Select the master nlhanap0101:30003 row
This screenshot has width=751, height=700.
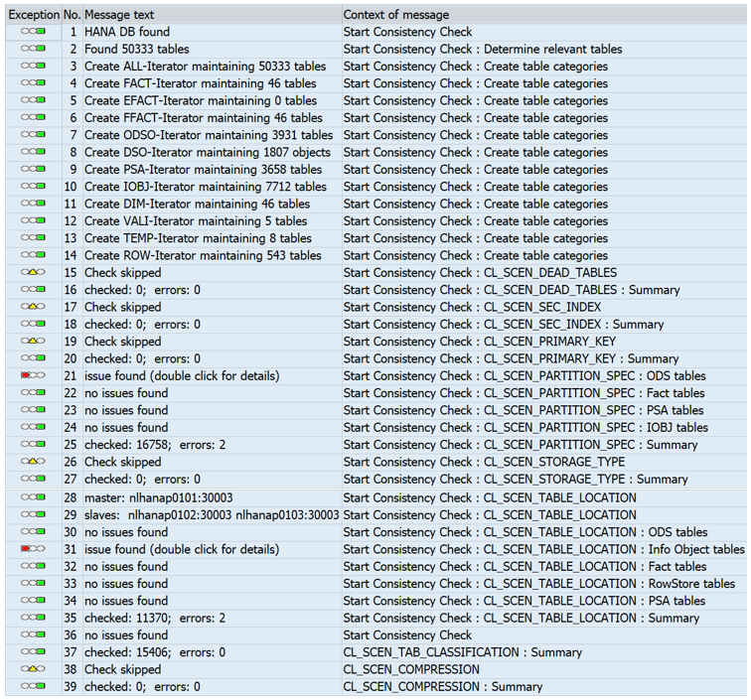click(159, 497)
